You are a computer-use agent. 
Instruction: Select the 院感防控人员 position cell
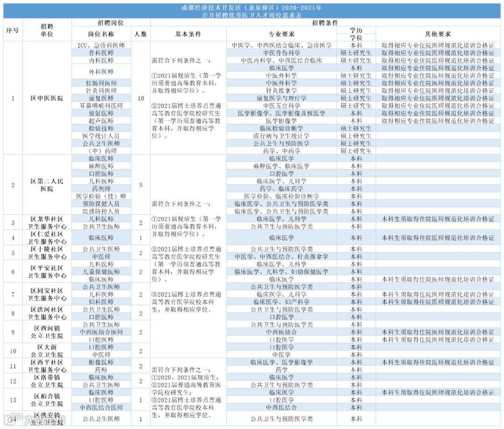click(101, 211)
